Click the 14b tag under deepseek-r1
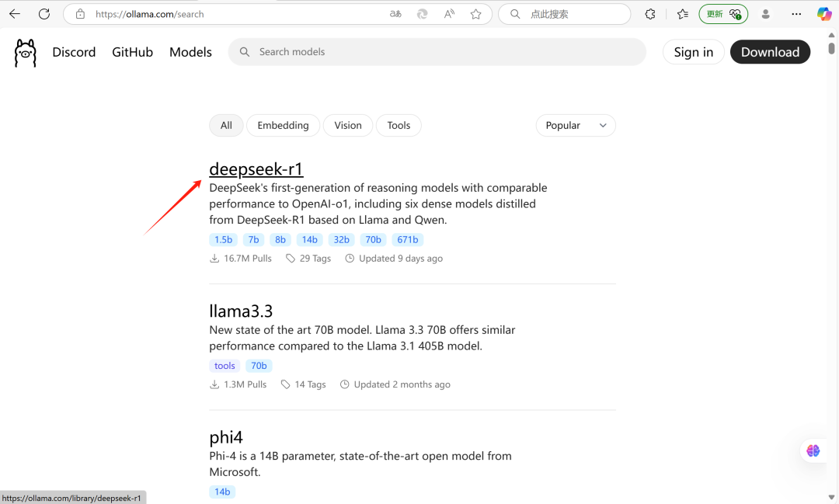 point(309,240)
